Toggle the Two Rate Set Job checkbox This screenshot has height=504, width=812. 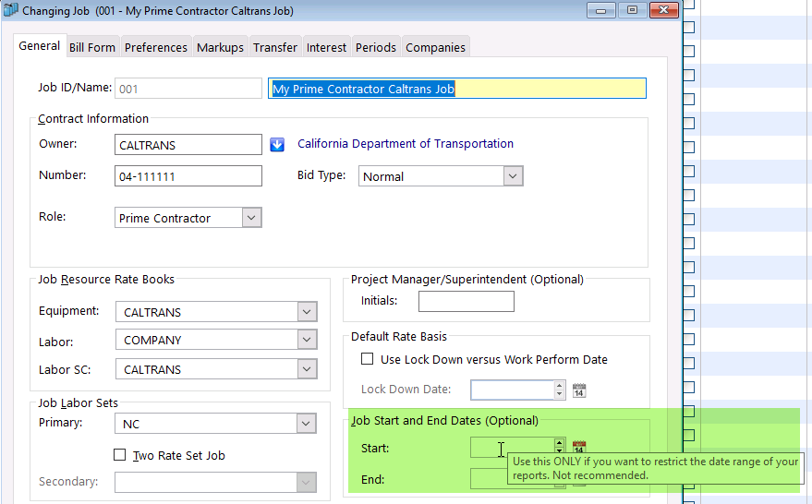pyautogui.click(x=119, y=454)
